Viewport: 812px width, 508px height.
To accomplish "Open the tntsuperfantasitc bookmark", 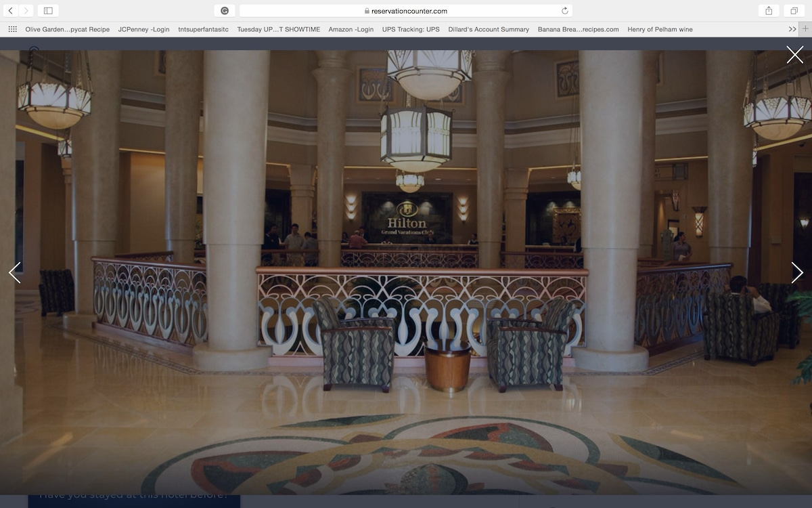I will coord(203,29).
